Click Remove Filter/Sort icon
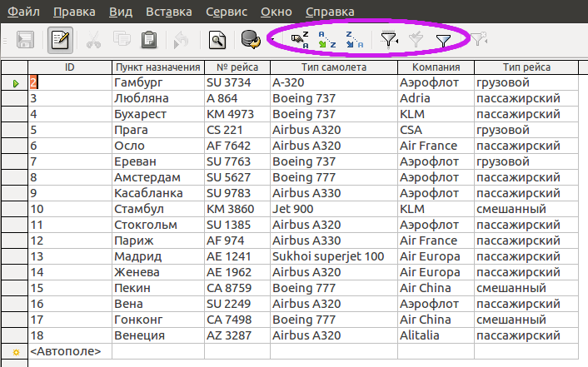Image resolution: width=588 pixels, height=367 pixels. point(478,39)
